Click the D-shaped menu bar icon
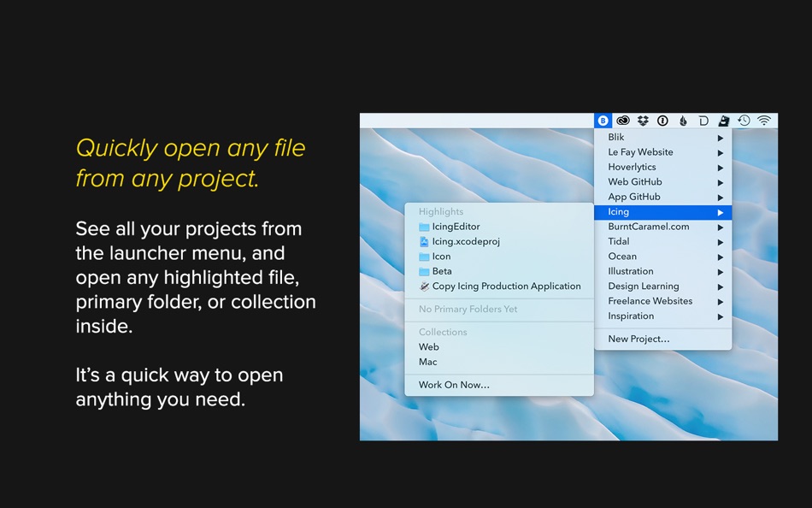This screenshot has width=812, height=508. [x=703, y=121]
